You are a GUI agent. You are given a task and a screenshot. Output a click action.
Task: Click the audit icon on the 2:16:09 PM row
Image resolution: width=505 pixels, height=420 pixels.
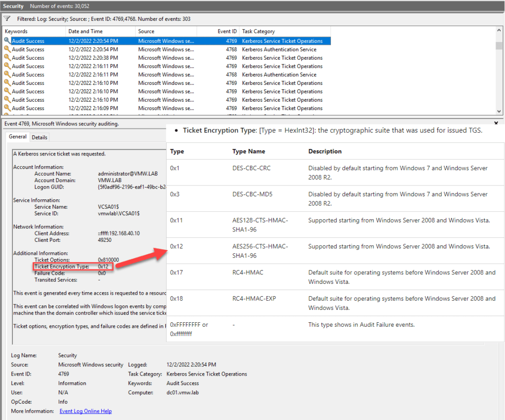point(7,108)
